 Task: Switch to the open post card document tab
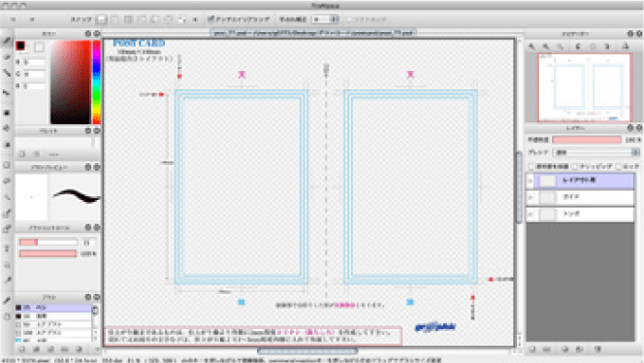click(x=314, y=33)
